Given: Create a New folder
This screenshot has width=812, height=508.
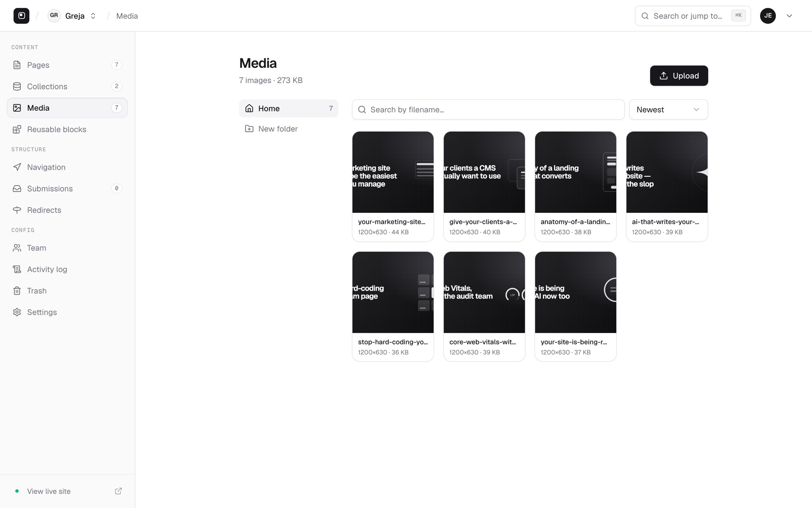Looking at the screenshot, I should pyautogui.click(x=289, y=129).
